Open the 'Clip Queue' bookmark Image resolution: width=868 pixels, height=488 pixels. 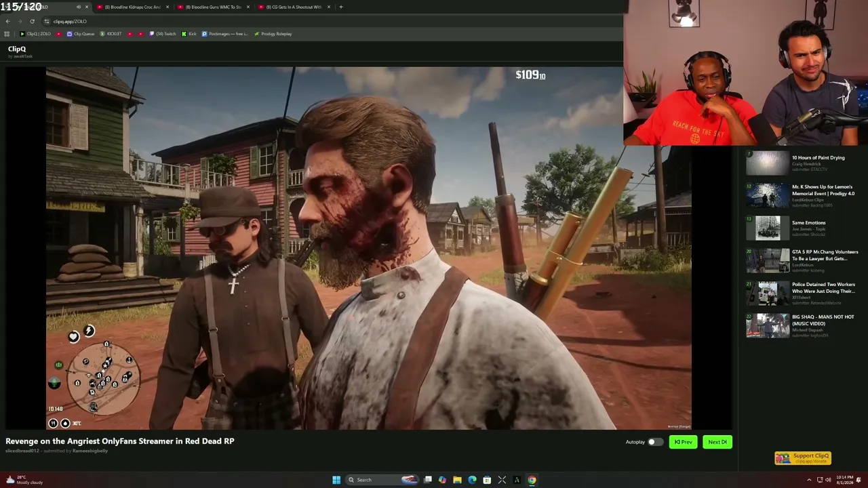tap(80, 34)
